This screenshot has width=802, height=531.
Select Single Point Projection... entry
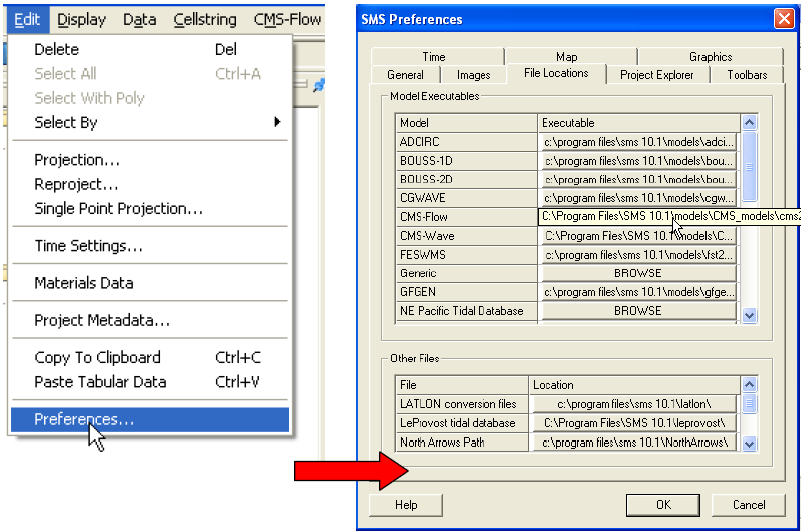150,208
